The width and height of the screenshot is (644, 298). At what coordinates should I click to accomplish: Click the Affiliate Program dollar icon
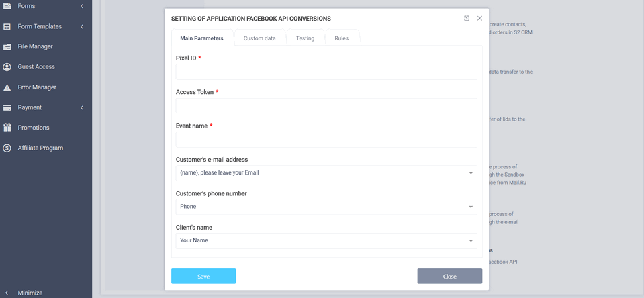pos(7,148)
